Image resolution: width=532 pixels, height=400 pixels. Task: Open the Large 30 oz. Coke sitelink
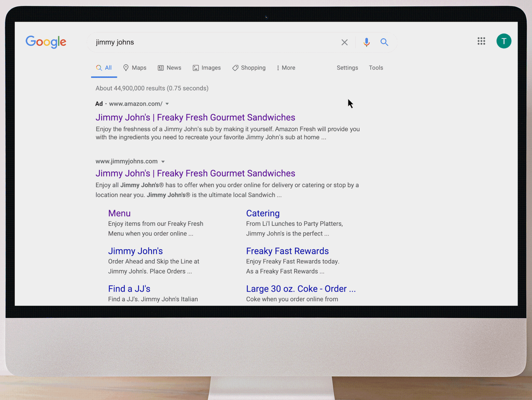pyautogui.click(x=301, y=289)
